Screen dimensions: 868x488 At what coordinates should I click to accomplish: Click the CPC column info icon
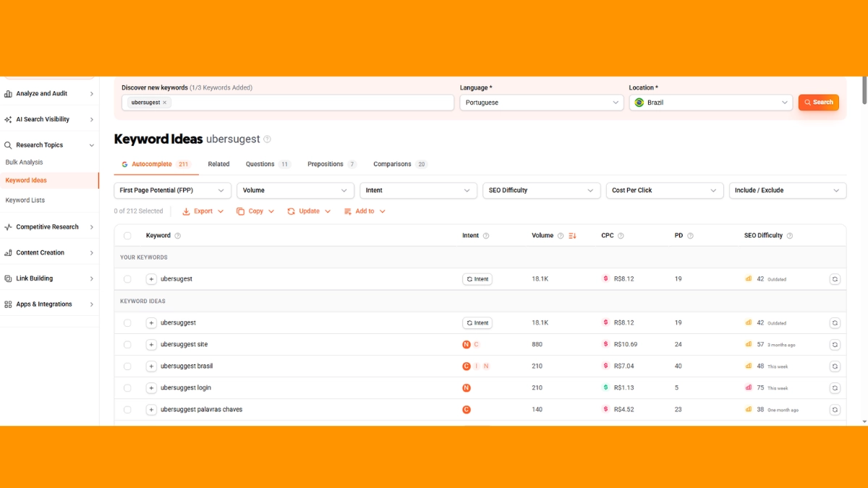(x=621, y=236)
